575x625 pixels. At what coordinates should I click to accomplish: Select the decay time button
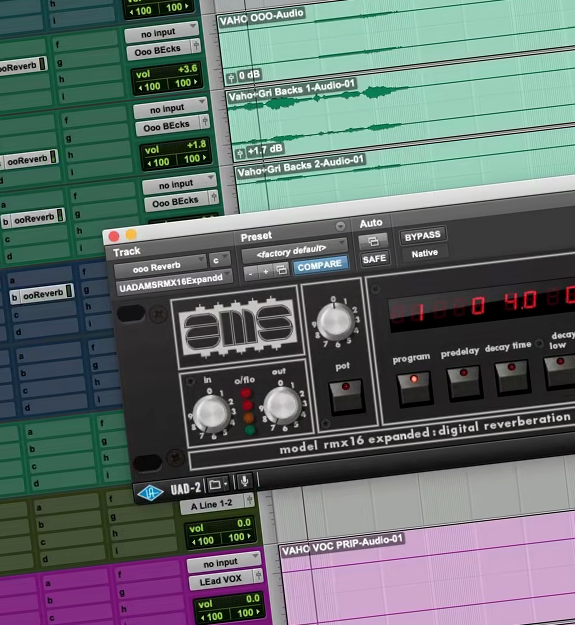tap(512, 377)
